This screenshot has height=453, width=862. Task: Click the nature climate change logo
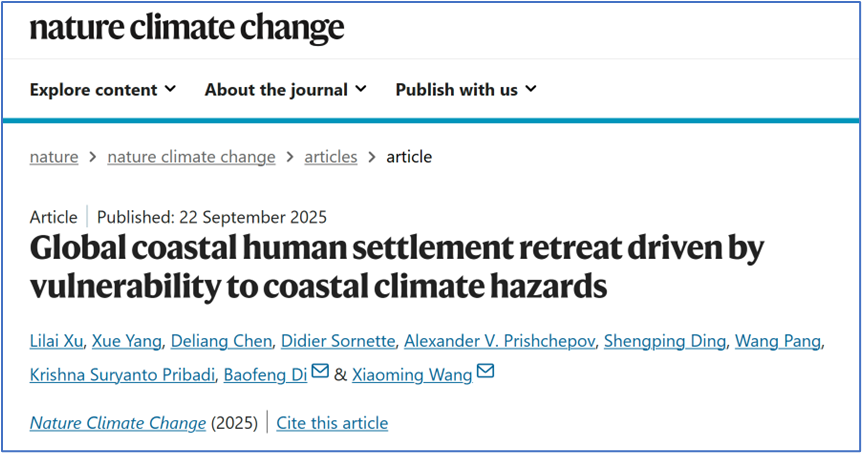[x=186, y=28]
